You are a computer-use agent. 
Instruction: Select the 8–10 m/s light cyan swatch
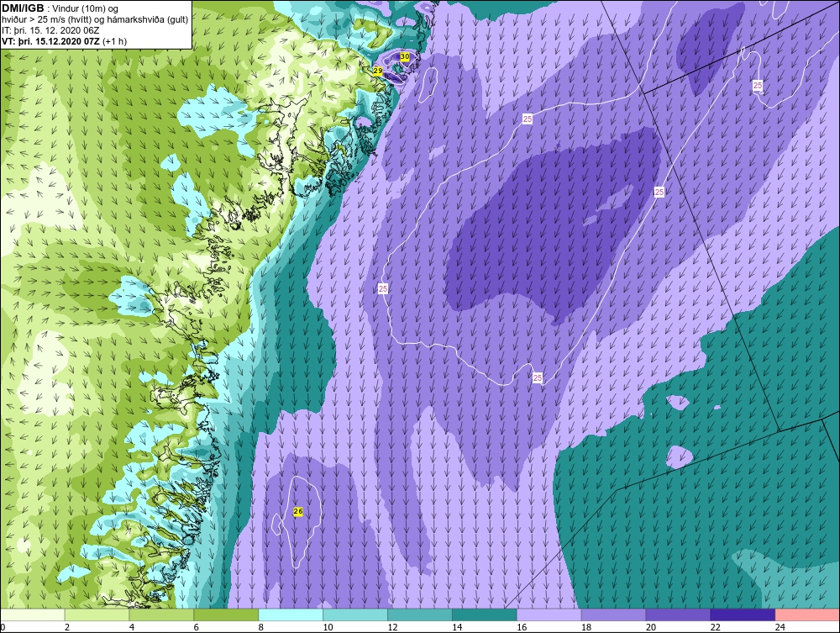pyautogui.click(x=291, y=615)
